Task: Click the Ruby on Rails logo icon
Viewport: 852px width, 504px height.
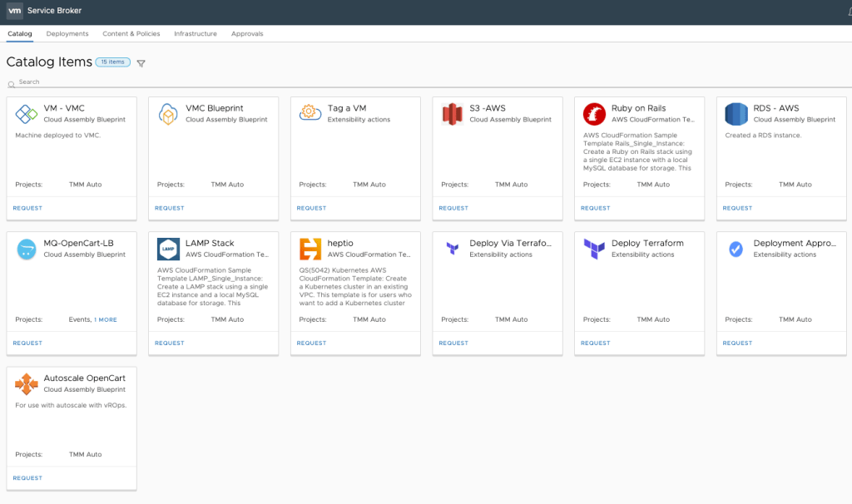Action: pos(594,114)
